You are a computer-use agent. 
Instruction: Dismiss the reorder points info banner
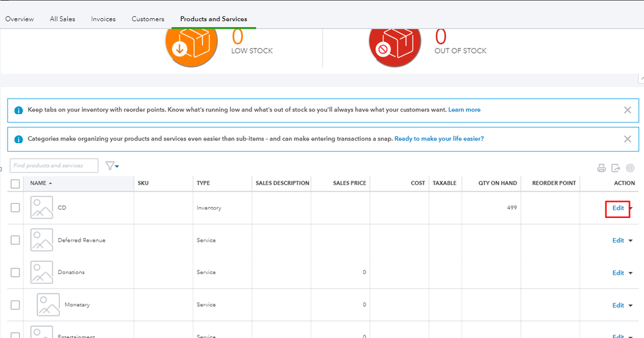627,110
